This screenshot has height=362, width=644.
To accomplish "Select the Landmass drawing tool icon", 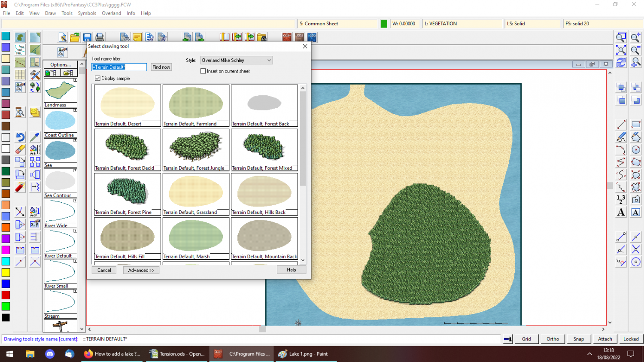I will 20,37.
